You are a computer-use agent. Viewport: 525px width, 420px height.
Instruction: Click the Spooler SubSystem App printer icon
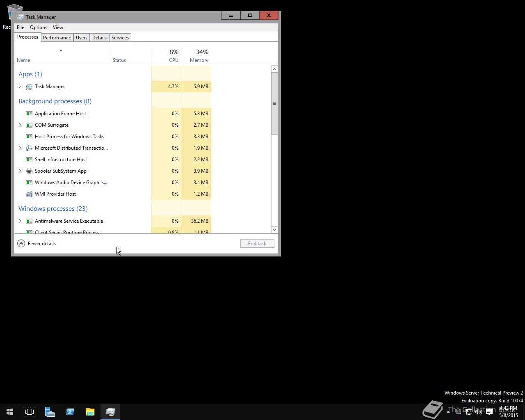(29, 171)
